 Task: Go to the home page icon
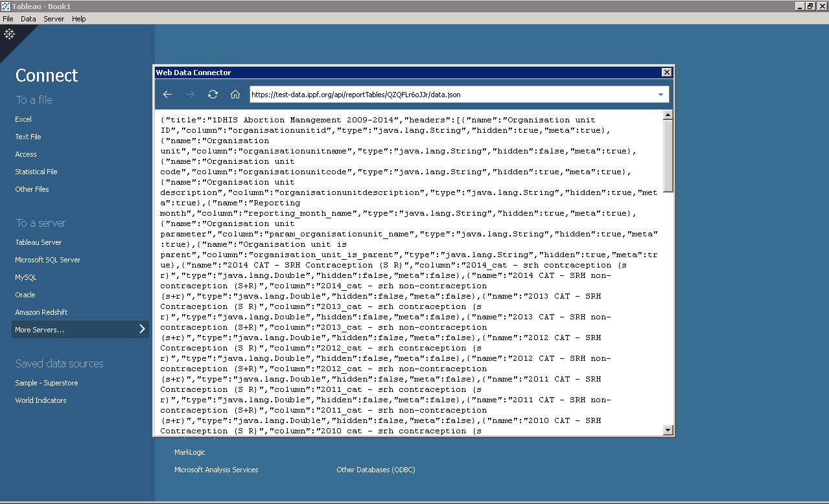tap(235, 95)
